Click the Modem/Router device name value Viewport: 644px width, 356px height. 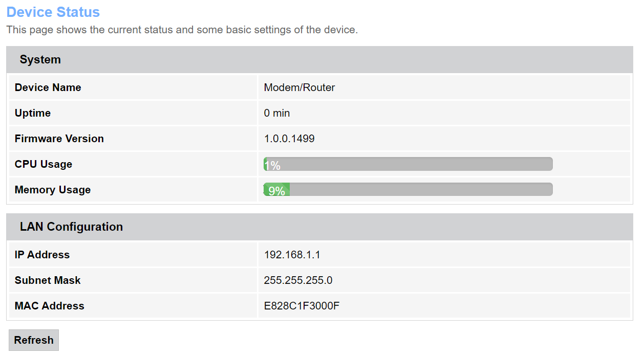pos(299,87)
